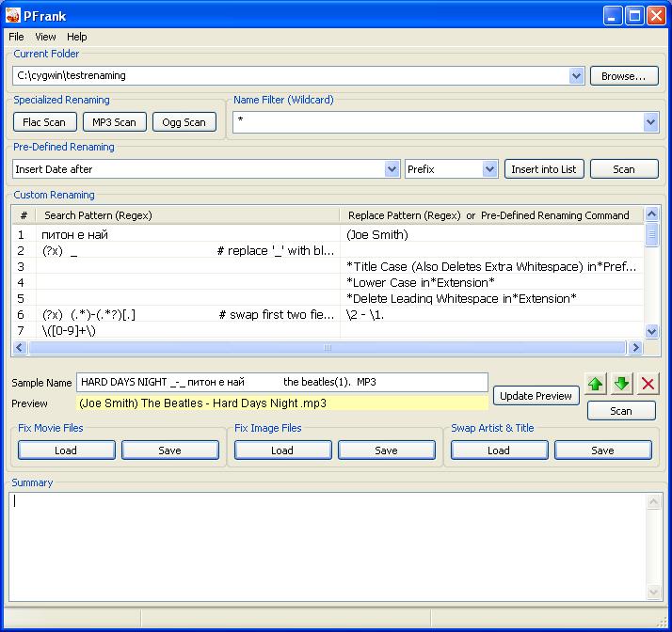Load the Fix Movie Files preset
672x632 pixels.
[66, 450]
